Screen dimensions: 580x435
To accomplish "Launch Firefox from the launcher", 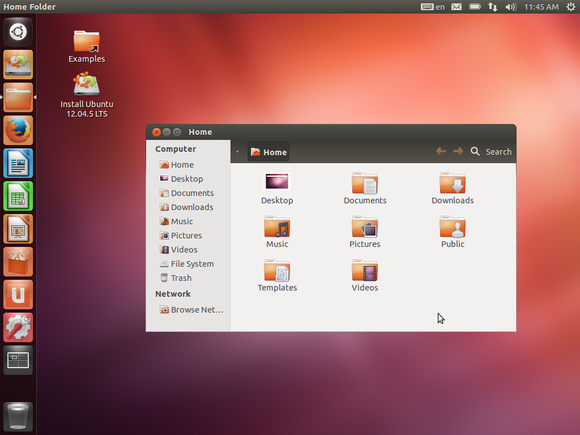I will coord(18,130).
